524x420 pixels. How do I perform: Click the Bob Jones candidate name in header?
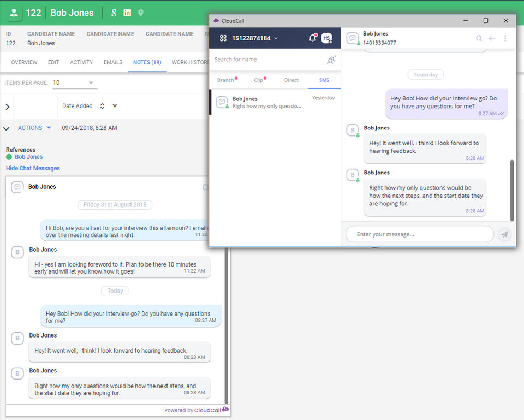tap(72, 13)
